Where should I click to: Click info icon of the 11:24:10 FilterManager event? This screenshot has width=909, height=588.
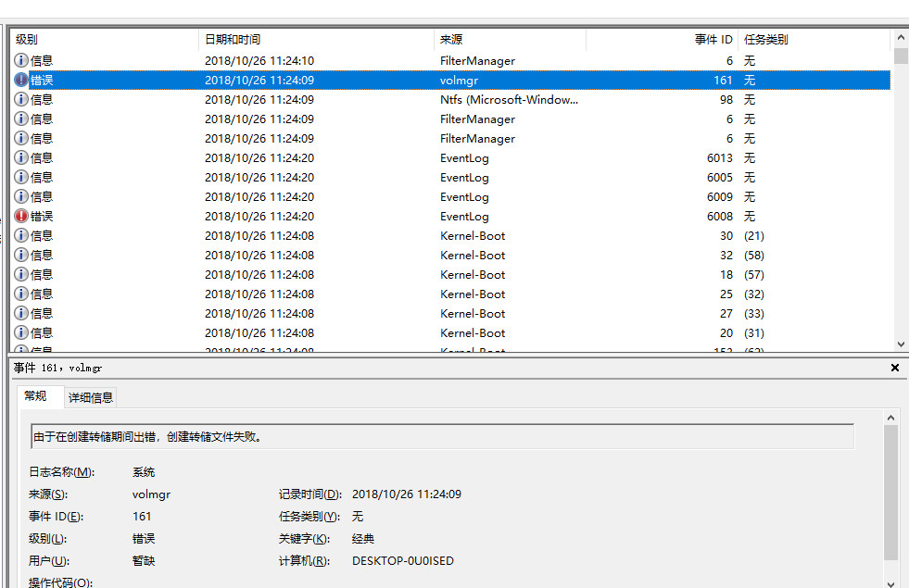tap(21, 61)
